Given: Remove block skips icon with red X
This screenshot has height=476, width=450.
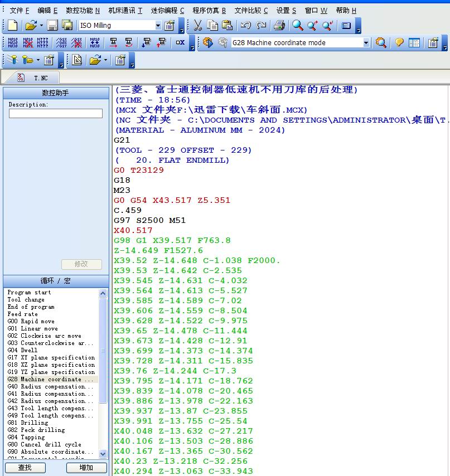Looking at the screenshot, I should pos(76,43).
